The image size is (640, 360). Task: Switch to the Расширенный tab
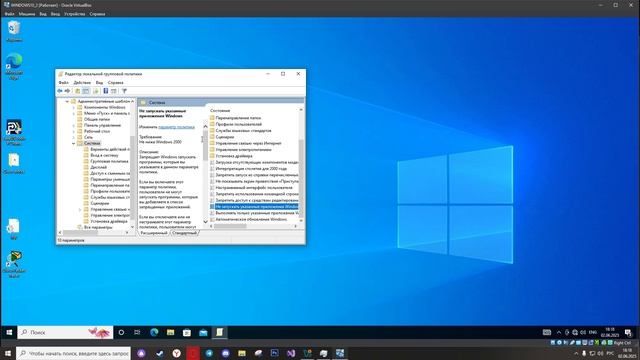[154, 233]
